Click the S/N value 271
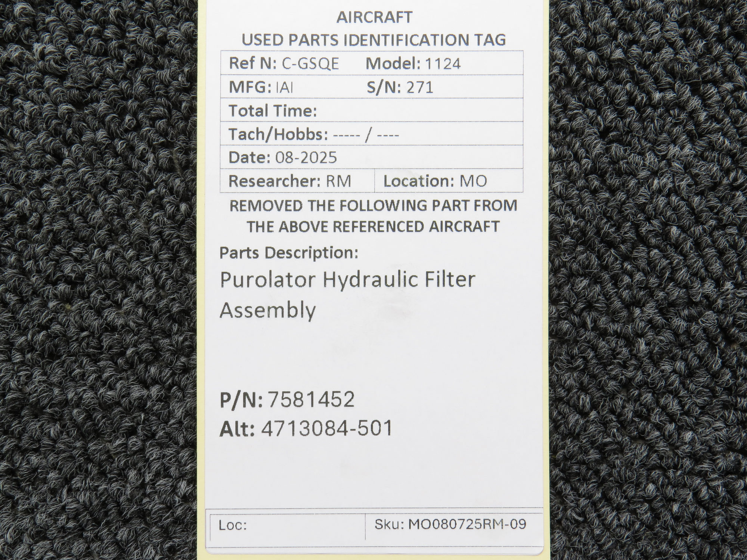 [x=419, y=88]
